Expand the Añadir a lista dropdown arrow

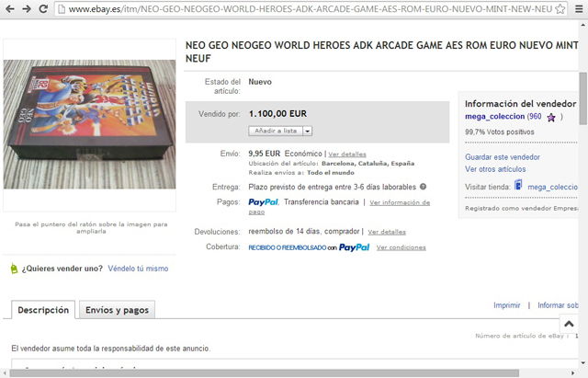pyautogui.click(x=308, y=131)
